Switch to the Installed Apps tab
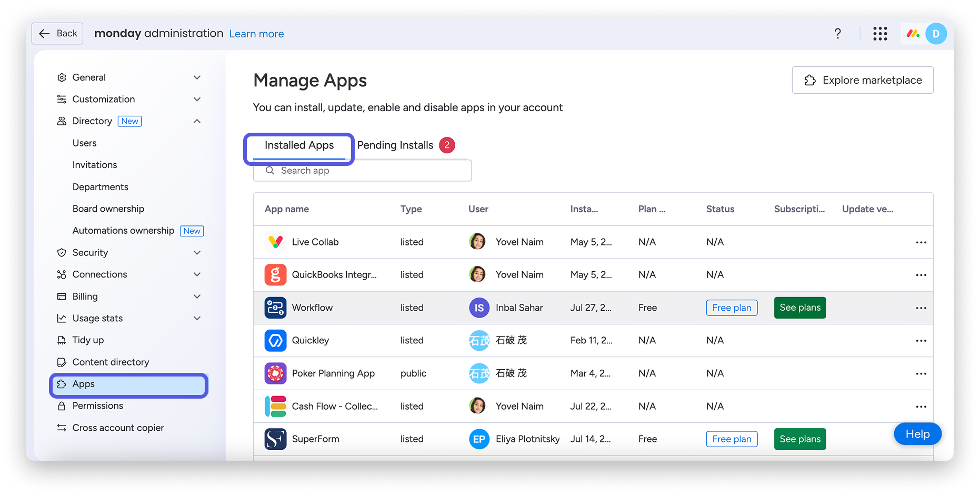The height and width of the screenshot is (495, 980). click(x=299, y=146)
